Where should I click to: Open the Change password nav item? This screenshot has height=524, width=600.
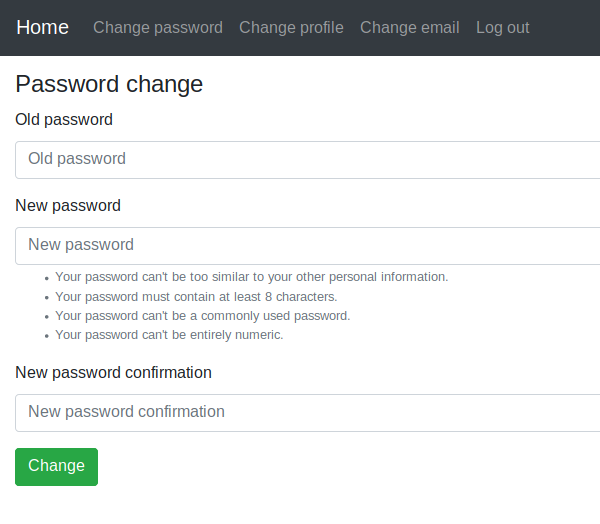click(158, 28)
